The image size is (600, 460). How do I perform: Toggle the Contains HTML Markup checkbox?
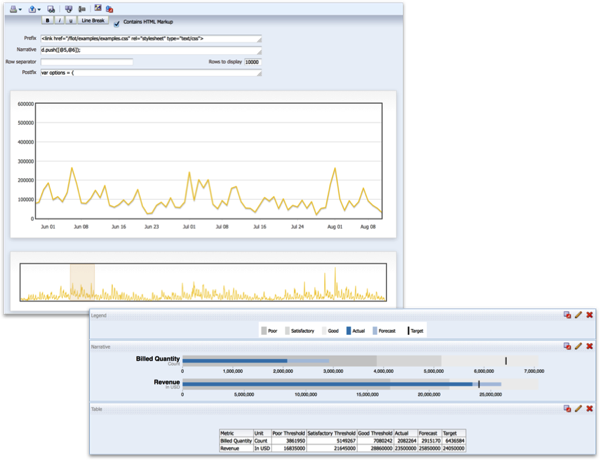[117, 24]
